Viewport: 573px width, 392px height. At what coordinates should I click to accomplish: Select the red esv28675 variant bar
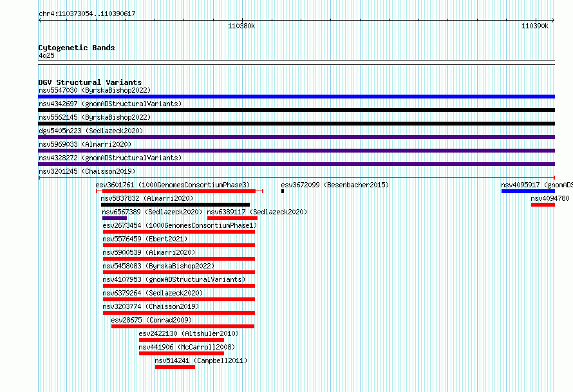click(183, 326)
